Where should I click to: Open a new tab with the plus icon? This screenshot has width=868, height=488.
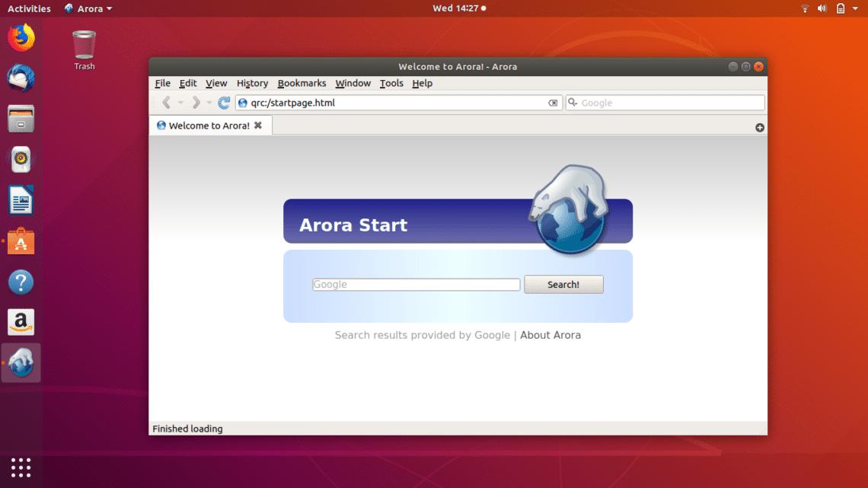[x=759, y=127]
